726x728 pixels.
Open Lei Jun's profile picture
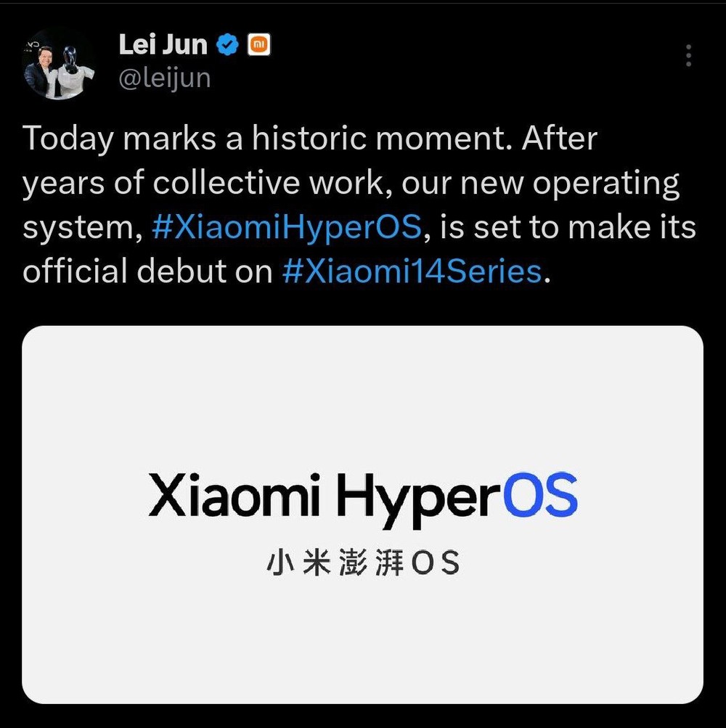(59, 62)
